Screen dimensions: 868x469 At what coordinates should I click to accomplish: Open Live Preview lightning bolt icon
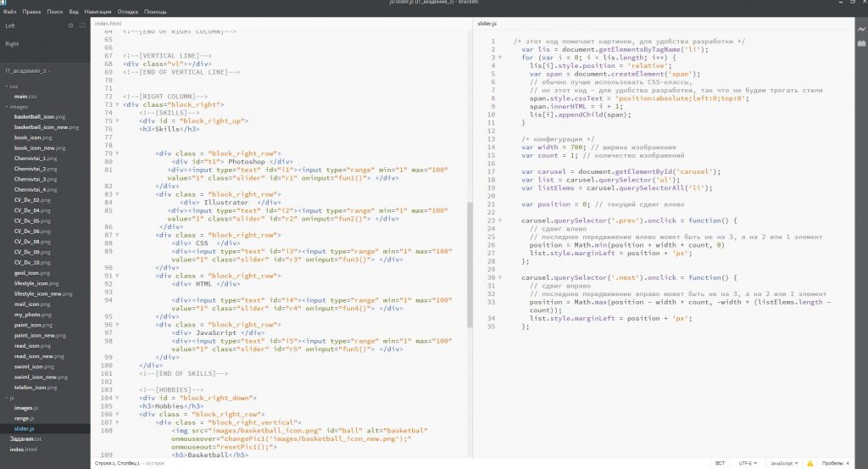coord(861,30)
